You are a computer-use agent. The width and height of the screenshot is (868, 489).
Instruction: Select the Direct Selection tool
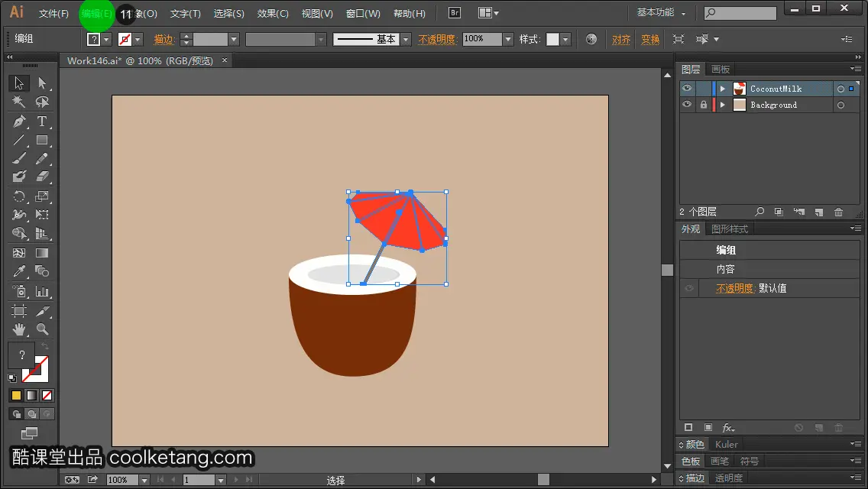click(x=42, y=83)
